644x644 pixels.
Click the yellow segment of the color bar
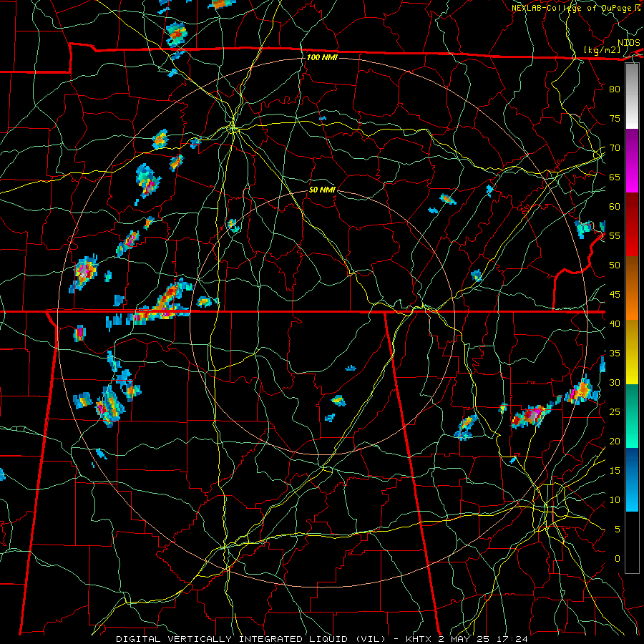tap(632, 352)
